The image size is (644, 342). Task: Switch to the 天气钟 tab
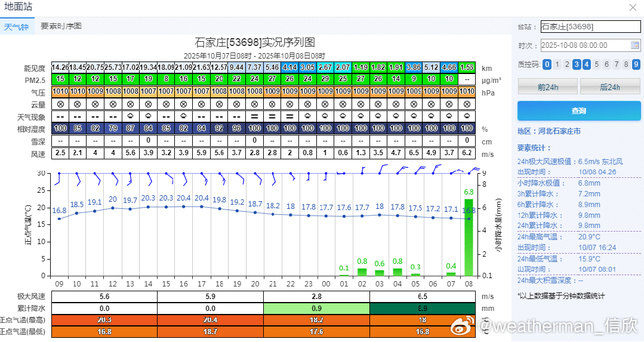click(16, 27)
